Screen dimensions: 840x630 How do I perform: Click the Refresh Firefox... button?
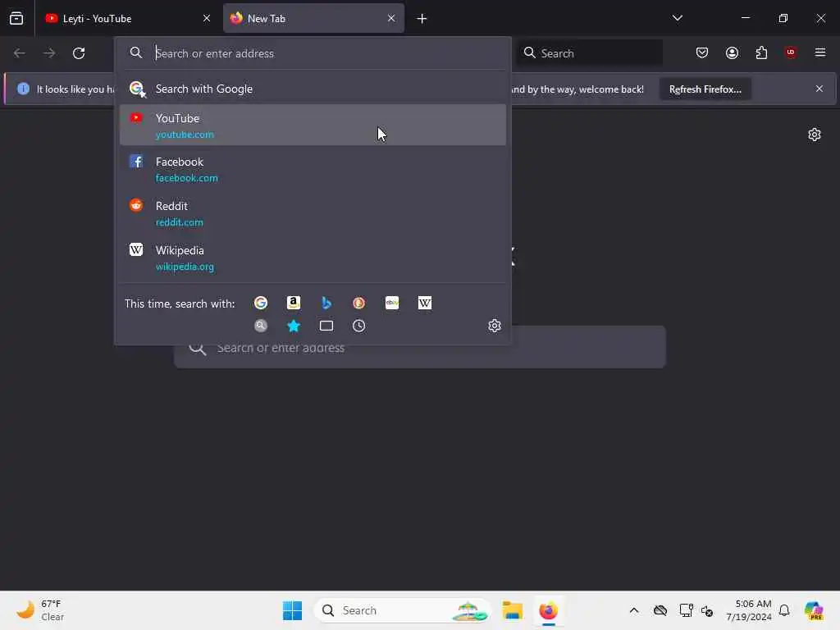pyautogui.click(x=705, y=89)
